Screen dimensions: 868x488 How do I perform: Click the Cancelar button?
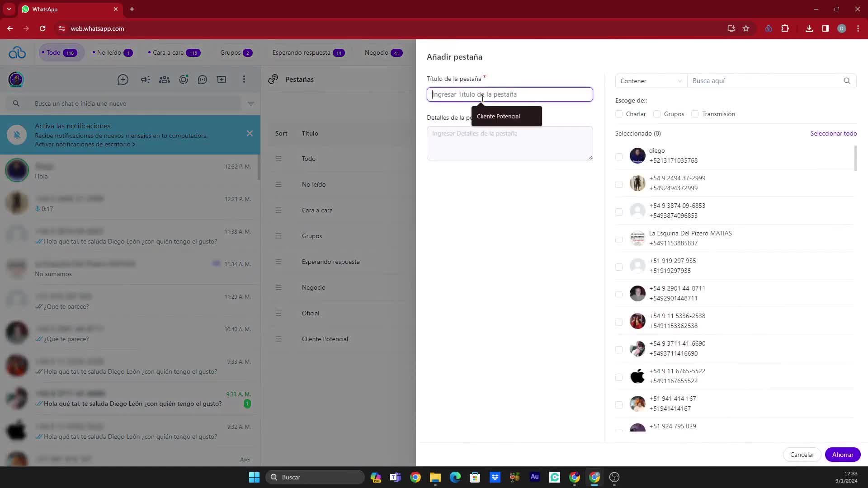[802, 455]
